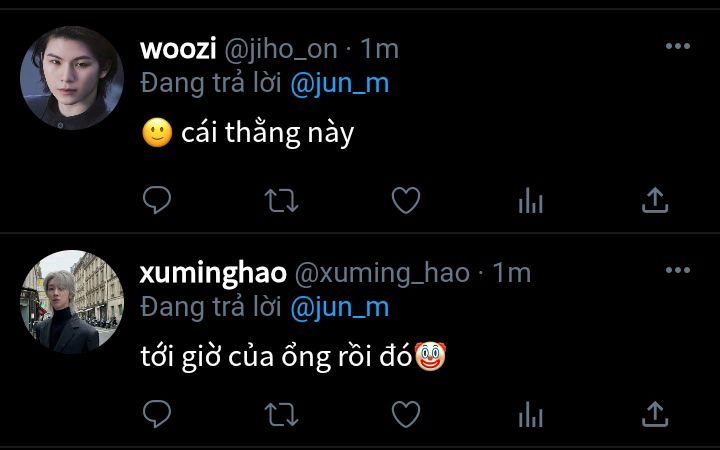Like the xuminghao tweet
The height and width of the screenshot is (450, 720).
coord(406,414)
